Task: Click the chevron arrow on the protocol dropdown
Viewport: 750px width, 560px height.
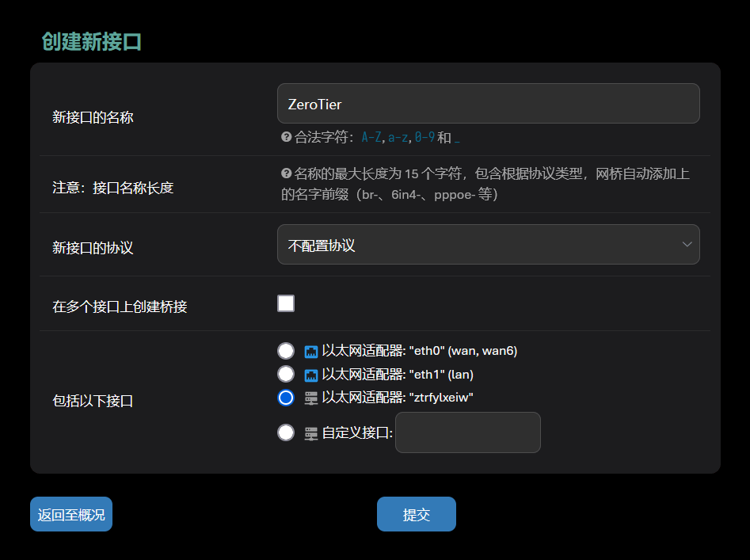Action: pyautogui.click(x=687, y=245)
